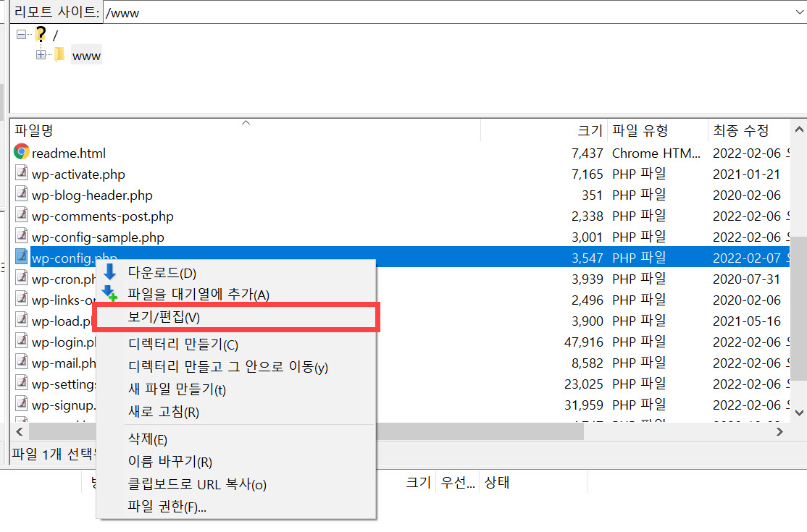Click the vertical scrollbar up arrow
Screen dimensions: 807x532
coord(799,130)
